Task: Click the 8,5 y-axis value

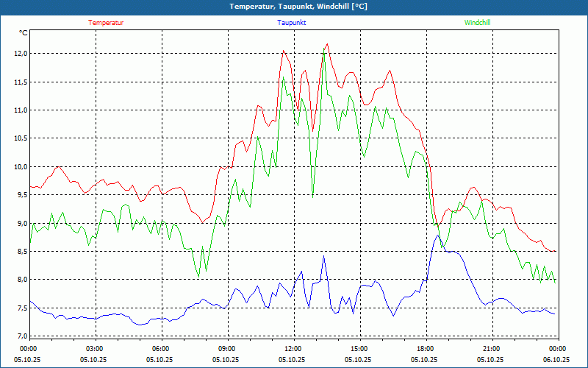Action: tap(23, 251)
